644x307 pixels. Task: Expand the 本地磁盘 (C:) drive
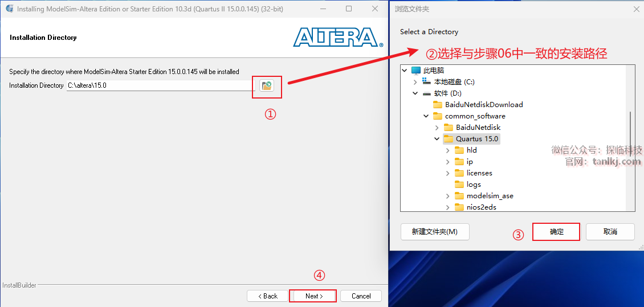(415, 82)
